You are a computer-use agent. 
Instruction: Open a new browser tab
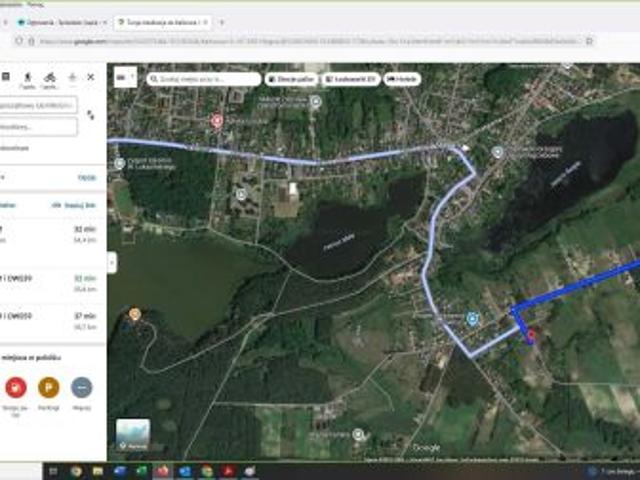tap(222, 21)
